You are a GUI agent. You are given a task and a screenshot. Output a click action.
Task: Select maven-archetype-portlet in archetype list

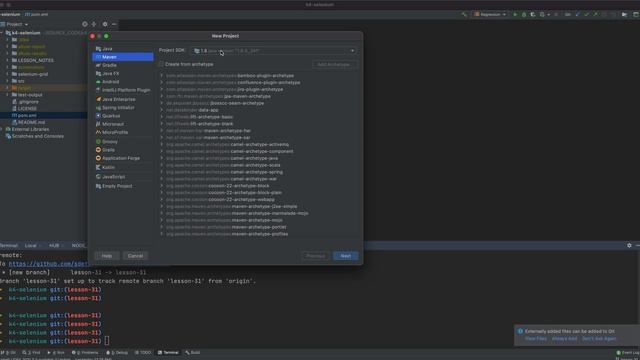226,227
